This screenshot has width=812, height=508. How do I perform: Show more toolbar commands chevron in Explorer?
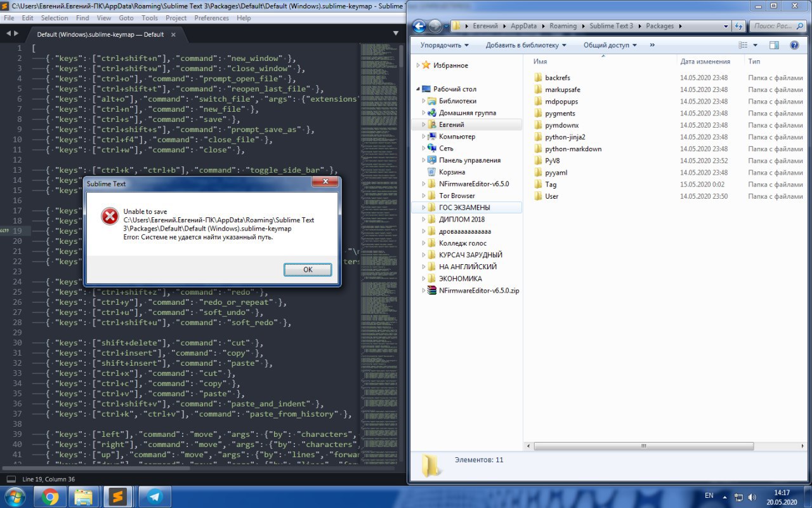652,45
